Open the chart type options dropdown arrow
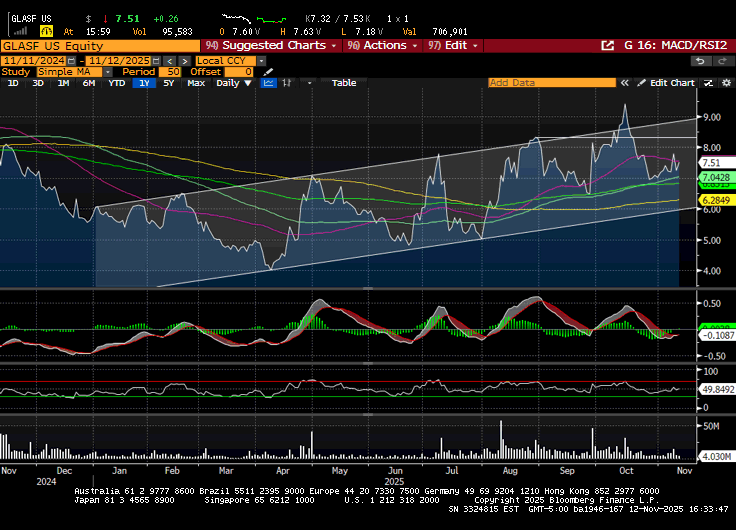The width and height of the screenshot is (736, 530). [309, 83]
